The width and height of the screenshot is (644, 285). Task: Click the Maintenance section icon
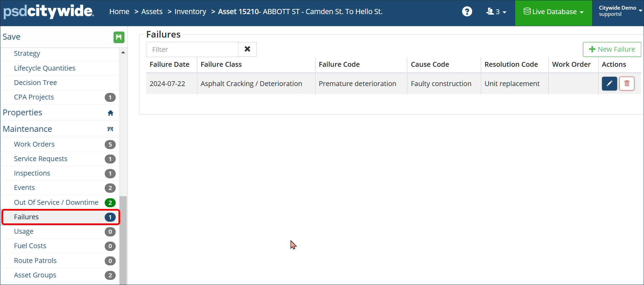click(110, 129)
